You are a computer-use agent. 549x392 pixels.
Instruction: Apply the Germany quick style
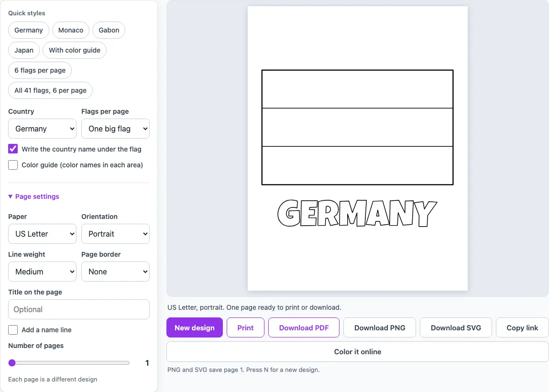[x=28, y=30]
